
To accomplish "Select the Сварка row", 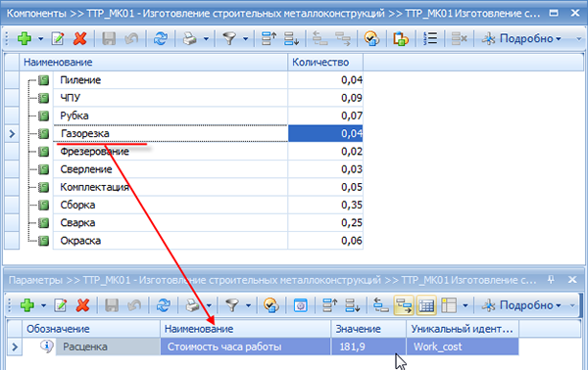I will tap(171, 223).
